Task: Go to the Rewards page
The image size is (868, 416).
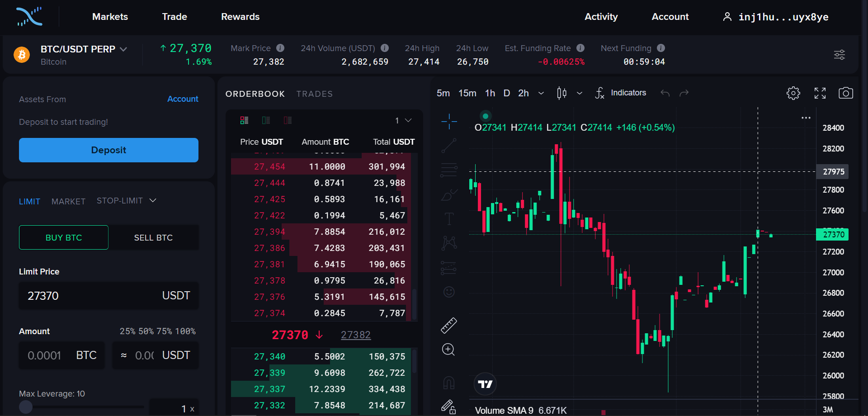Action: (240, 17)
